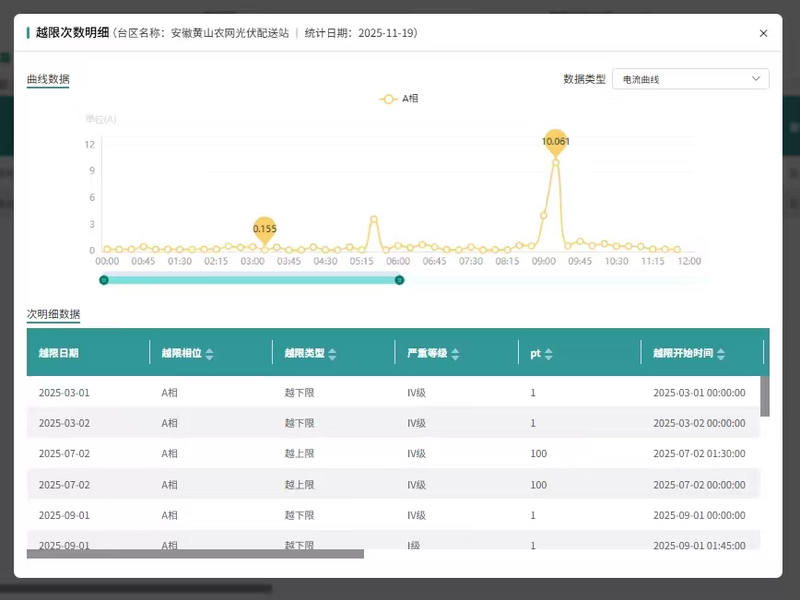Select the 2025-03-01 date cell
800x600 pixels.
[x=64, y=393]
